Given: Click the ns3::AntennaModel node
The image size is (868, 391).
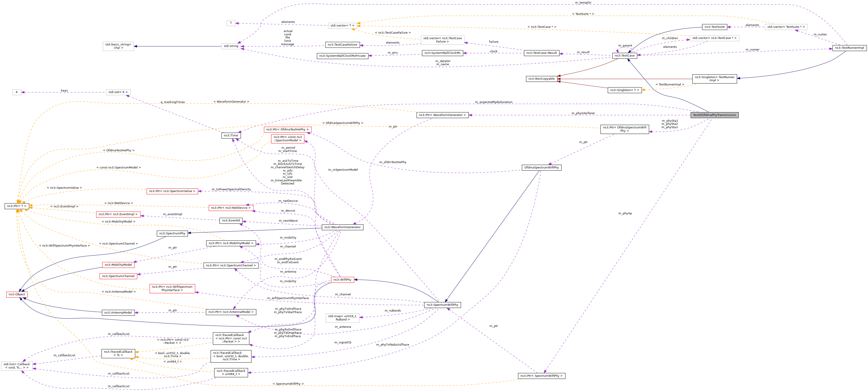Looking at the screenshot, I should (118, 313).
